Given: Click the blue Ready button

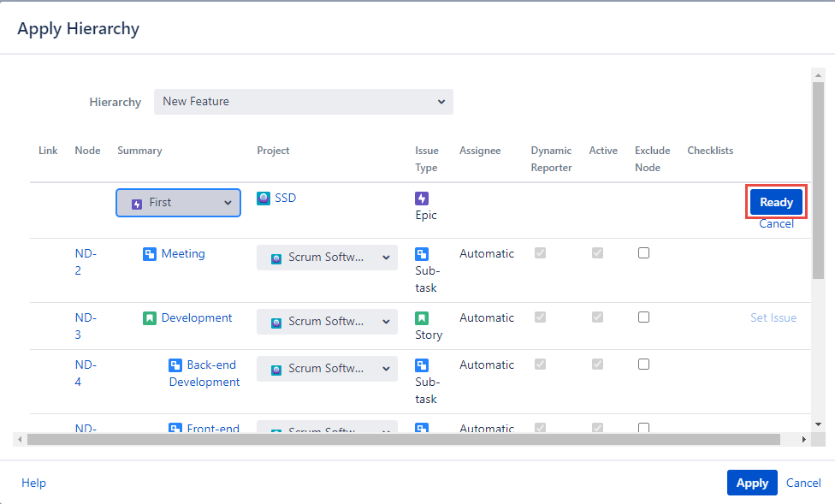Looking at the screenshot, I should coord(776,203).
